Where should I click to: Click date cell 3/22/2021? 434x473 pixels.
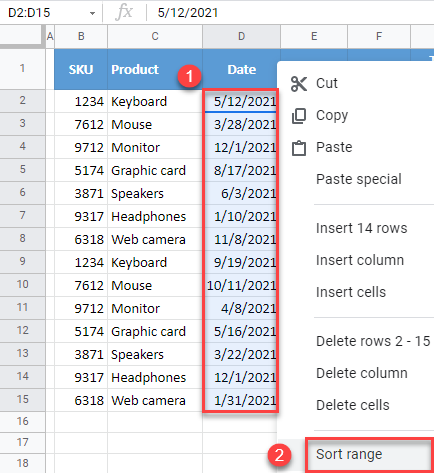coord(241,354)
